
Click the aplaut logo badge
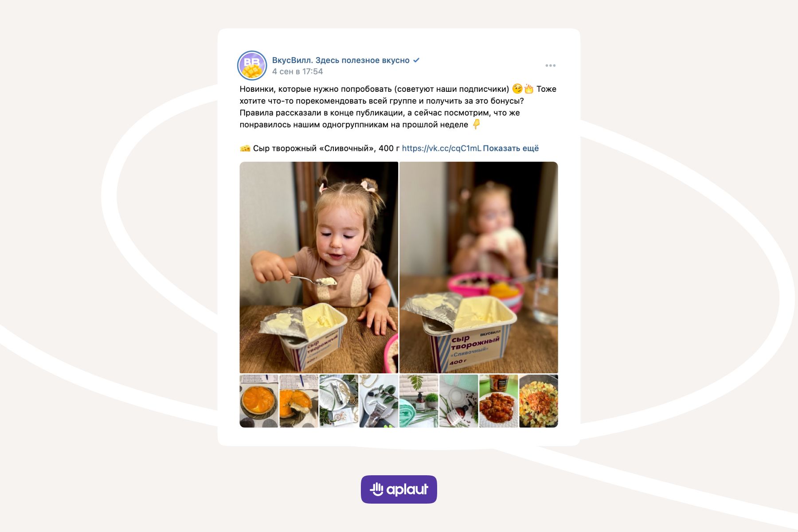tap(399, 489)
